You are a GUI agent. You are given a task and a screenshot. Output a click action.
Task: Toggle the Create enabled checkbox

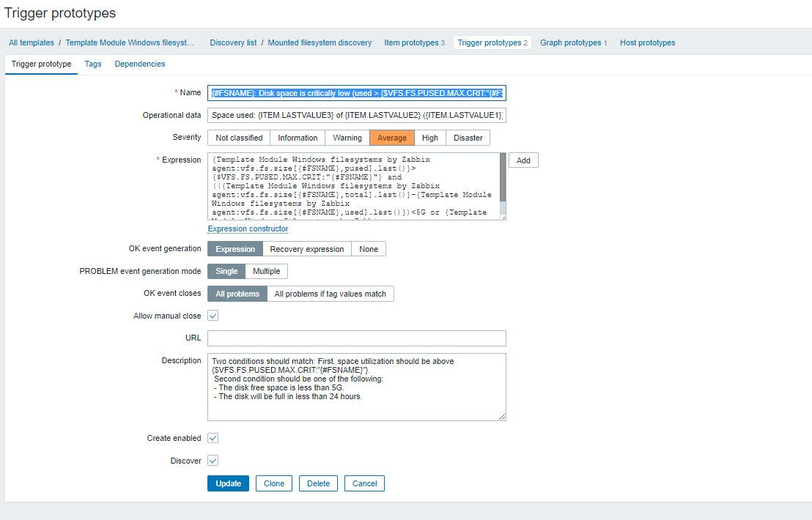tap(213, 438)
